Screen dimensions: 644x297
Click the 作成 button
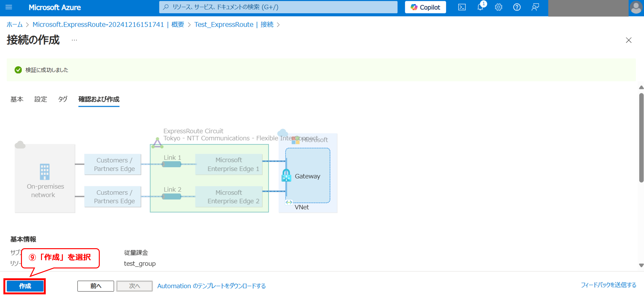pos(25,286)
